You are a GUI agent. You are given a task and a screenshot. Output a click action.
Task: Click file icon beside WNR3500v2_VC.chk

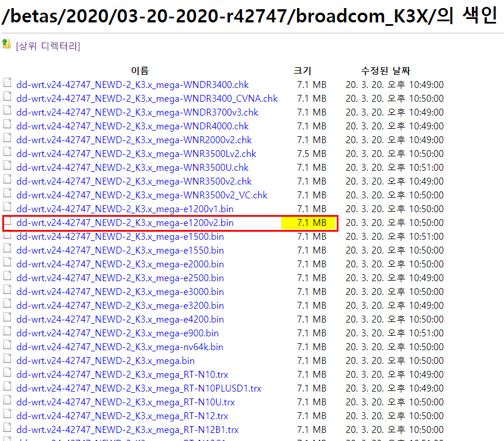point(7,194)
